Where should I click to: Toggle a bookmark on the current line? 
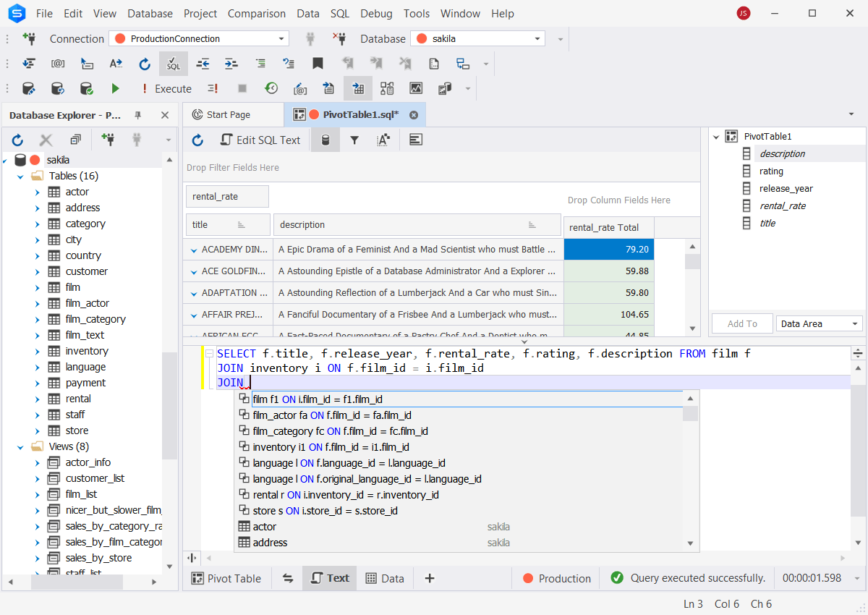click(x=318, y=64)
